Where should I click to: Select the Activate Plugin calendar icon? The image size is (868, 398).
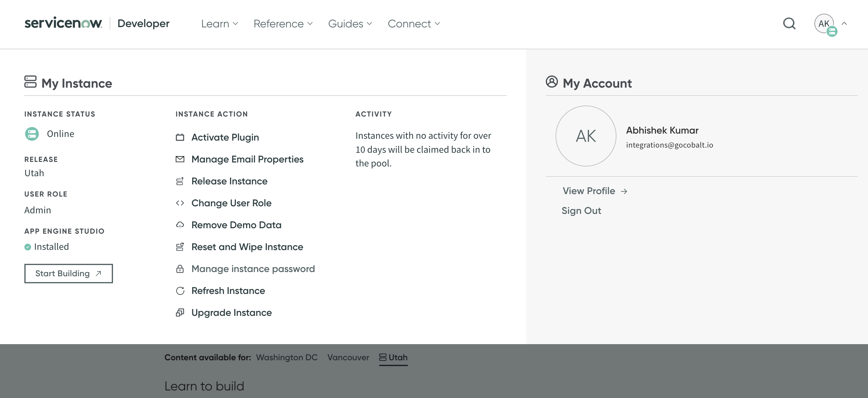tap(180, 137)
